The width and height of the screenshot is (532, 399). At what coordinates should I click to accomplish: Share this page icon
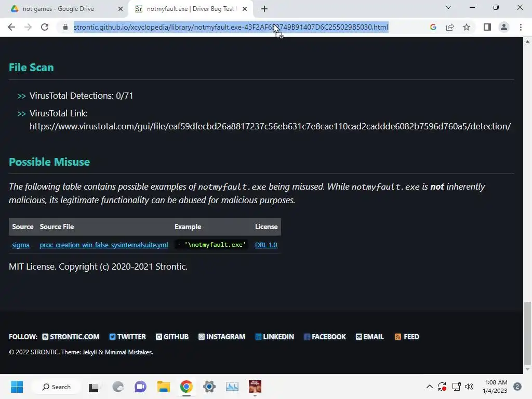click(x=450, y=27)
